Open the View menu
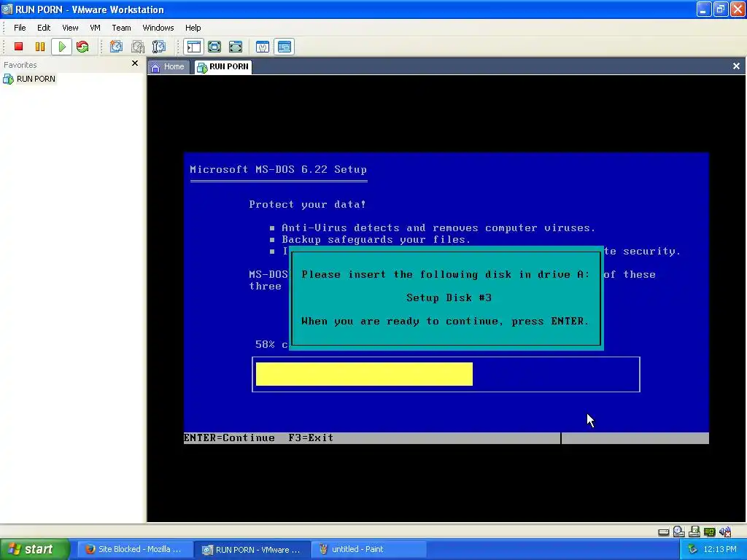 coord(70,28)
